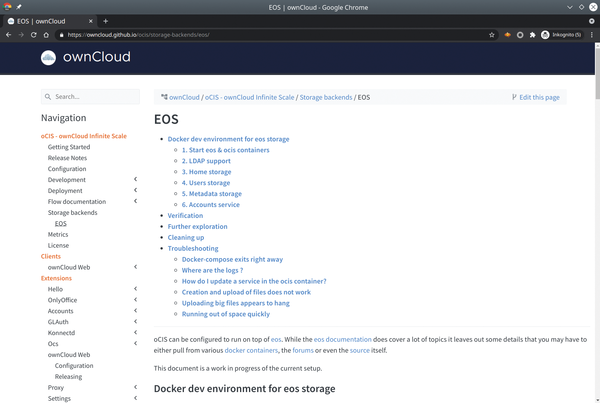This screenshot has height=403, width=600.
Task: Expand the GLAuth extension section
Action: click(x=135, y=321)
